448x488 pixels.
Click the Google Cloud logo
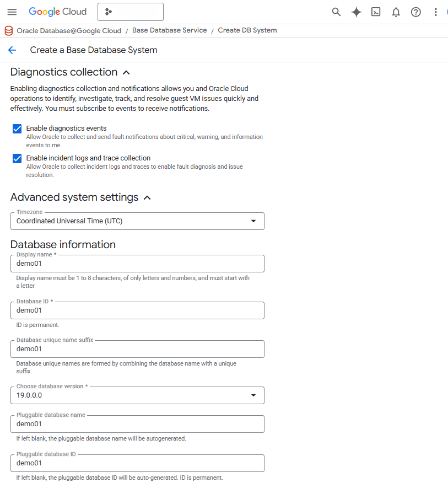coord(57,12)
